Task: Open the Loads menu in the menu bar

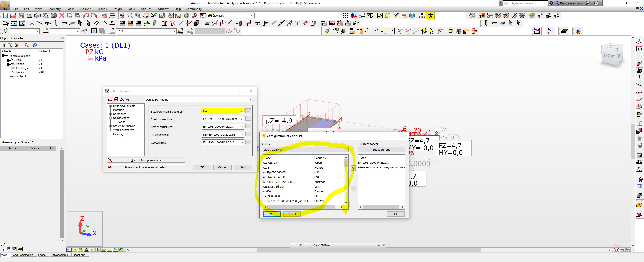Action: pos(70,9)
